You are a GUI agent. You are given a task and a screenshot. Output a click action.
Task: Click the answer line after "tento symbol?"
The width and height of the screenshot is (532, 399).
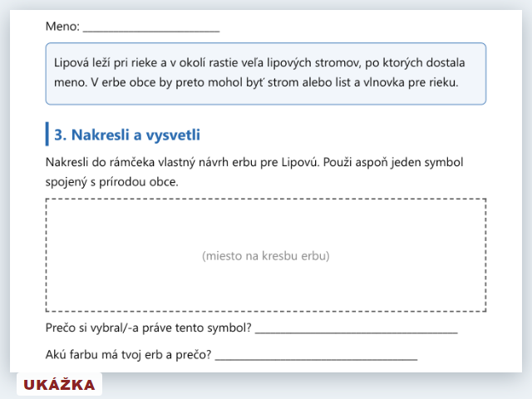357,329
